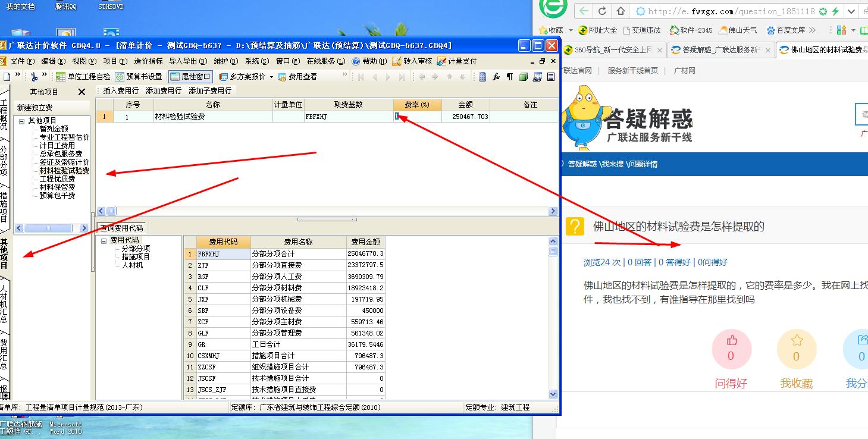Switch to the 措施项目 vertical tab

4,206
